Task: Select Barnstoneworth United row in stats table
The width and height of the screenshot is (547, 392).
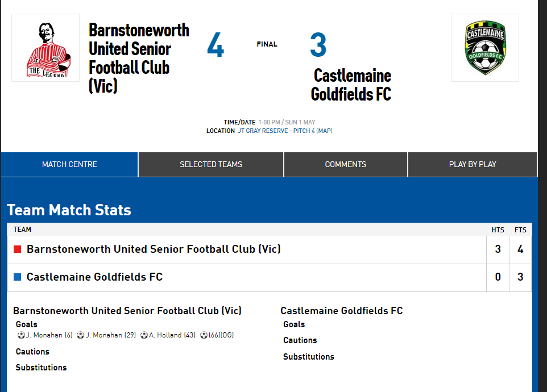Action: (270, 249)
